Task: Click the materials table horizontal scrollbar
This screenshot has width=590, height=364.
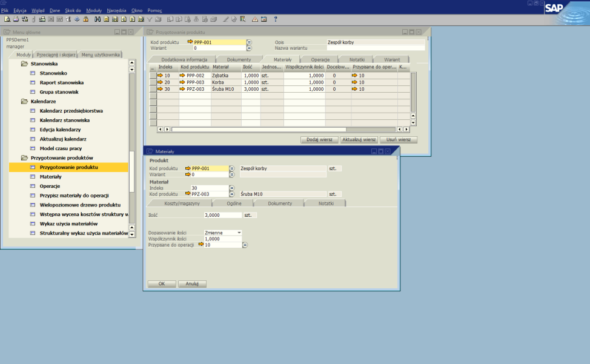Action: click(x=283, y=130)
